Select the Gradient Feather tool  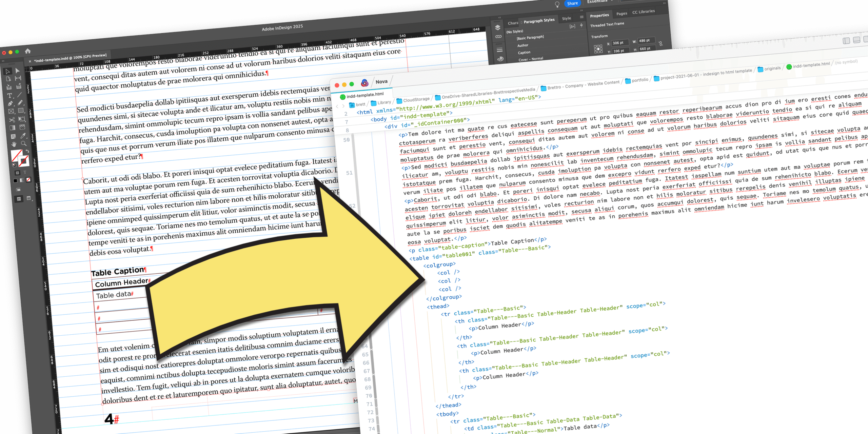click(22, 127)
